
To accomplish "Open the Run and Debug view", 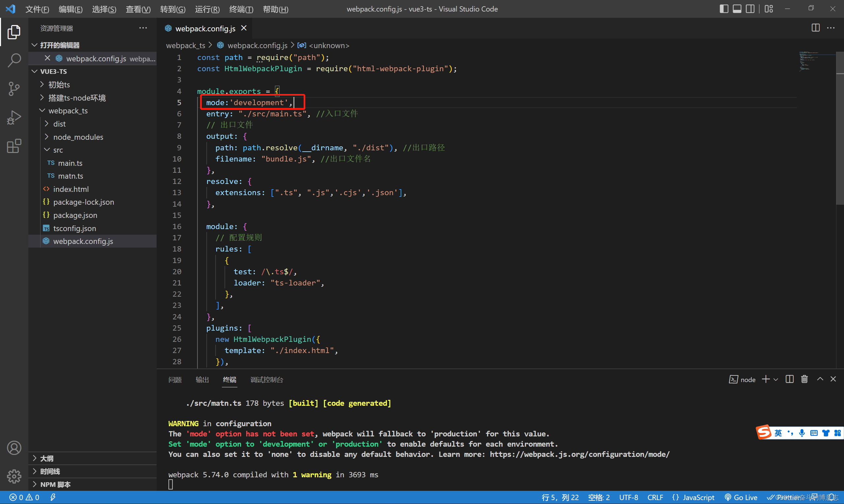I will pyautogui.click(x=14, y=117).
